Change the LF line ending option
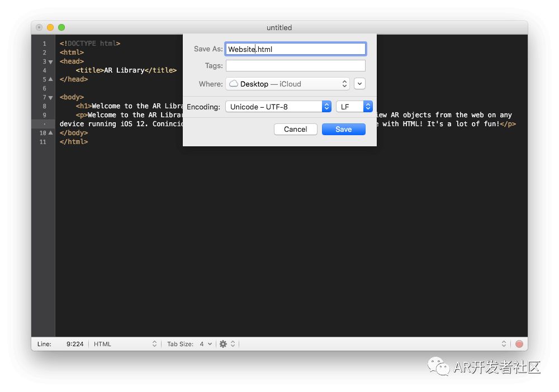This screenshot has height=392, width=559. click(x=354, y=107)
